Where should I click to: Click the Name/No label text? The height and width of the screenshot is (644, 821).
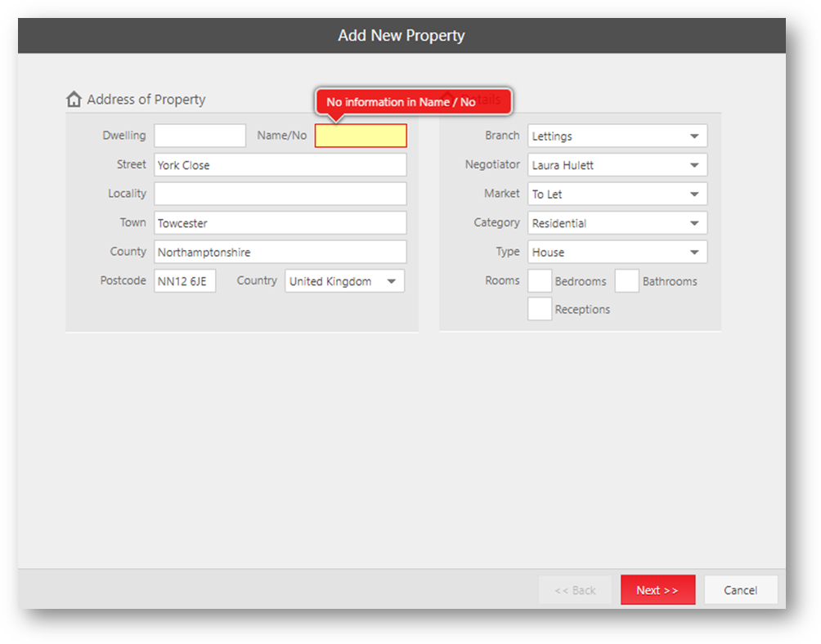click(x=281, y=135)
